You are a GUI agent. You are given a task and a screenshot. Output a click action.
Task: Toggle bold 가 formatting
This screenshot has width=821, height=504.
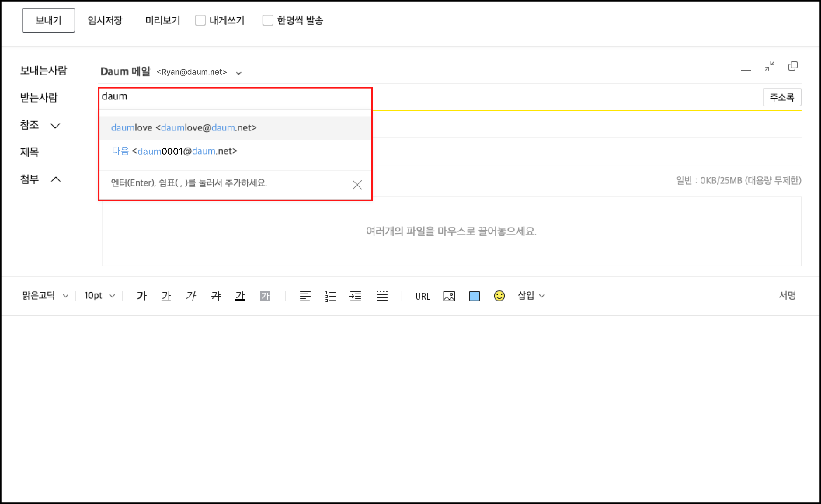[142, 296]
